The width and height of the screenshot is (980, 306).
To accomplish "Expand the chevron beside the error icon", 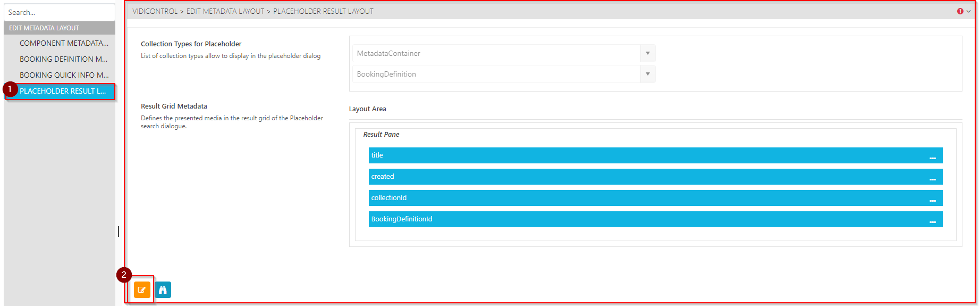I will point(968,11).
